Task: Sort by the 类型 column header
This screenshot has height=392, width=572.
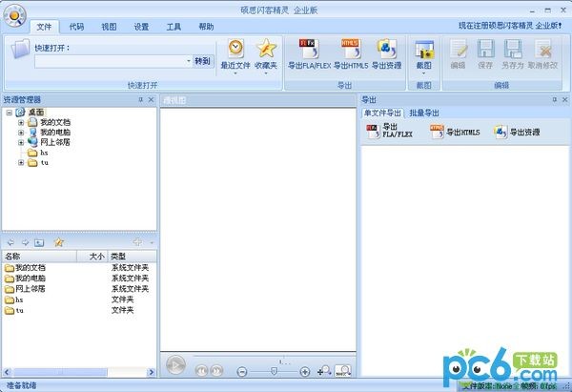Action: pyautogui.click(x=133, y=257)
